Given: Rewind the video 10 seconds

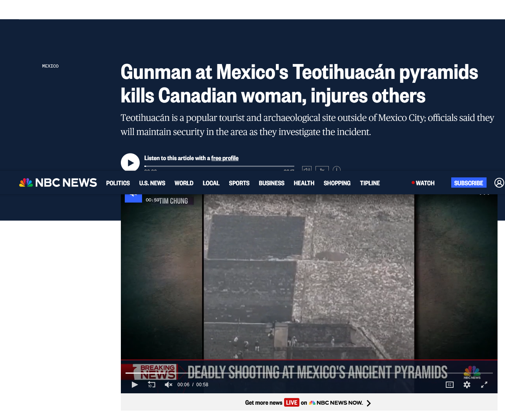Looking at the screenshot, I should tap(151, 385).
